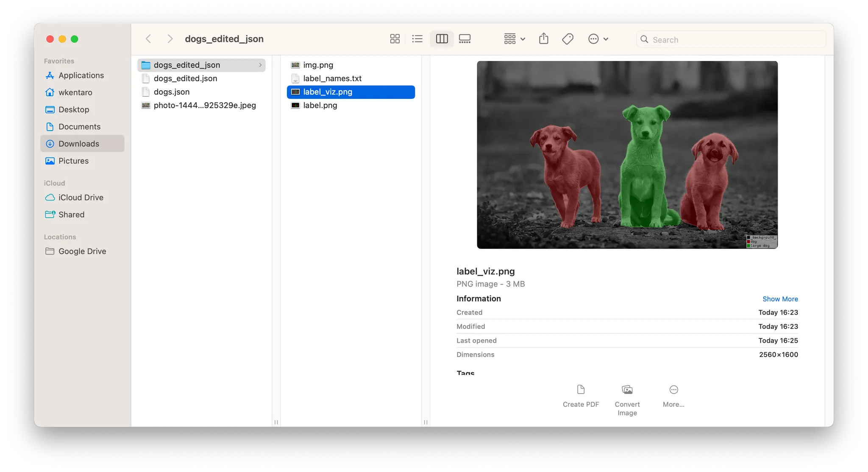Select the dogs_edited_json folder
The width and height of the screenshot is (868, 472).
(x=201, y=65)
